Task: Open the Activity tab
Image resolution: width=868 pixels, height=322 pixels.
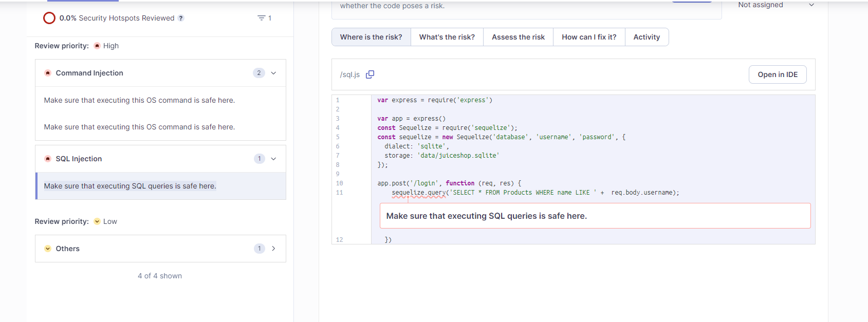Action: click(x=647, y=37)
